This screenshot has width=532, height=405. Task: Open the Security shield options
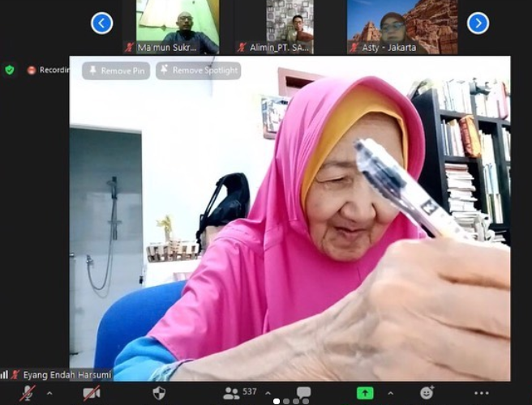point(159,393)
